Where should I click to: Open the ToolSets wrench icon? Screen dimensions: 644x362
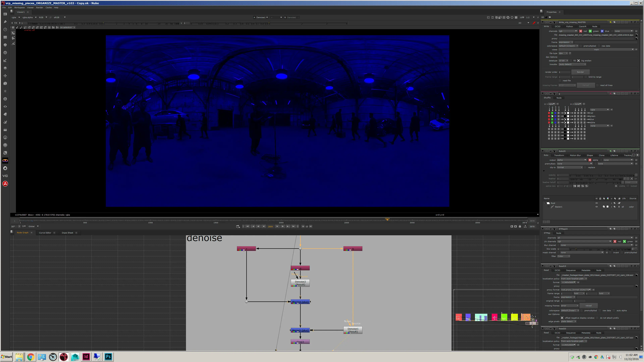pyautogui.click(x=5, y=122)
